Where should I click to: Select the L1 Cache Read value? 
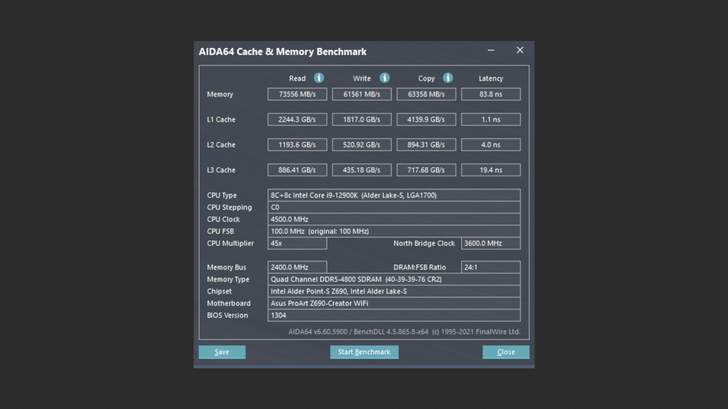[x=297, y=119]
